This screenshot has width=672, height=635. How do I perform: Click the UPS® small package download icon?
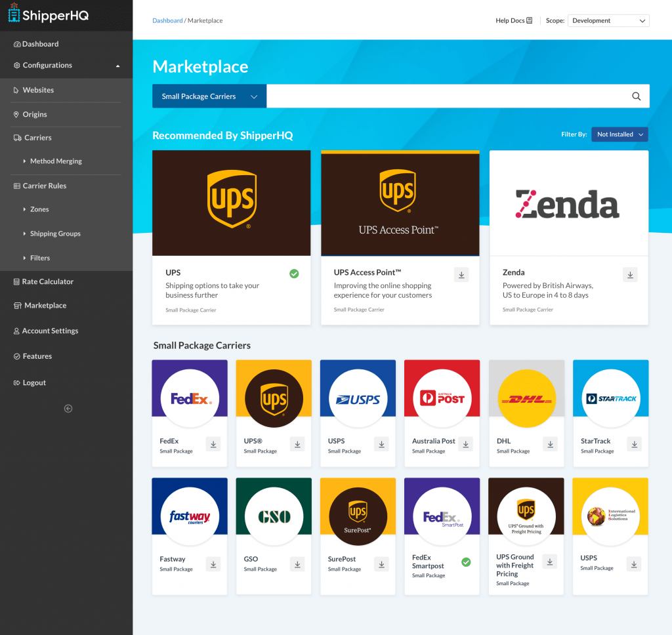(297, 444)
